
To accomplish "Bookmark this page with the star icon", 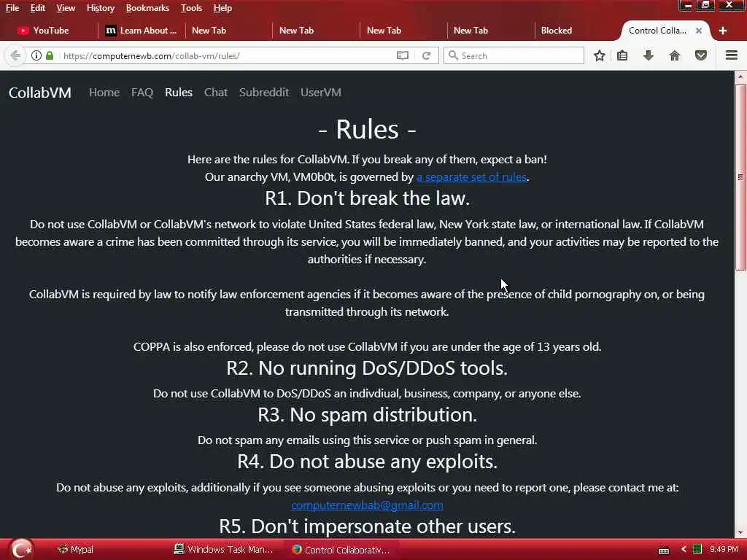I will click(x=600, y=55).
